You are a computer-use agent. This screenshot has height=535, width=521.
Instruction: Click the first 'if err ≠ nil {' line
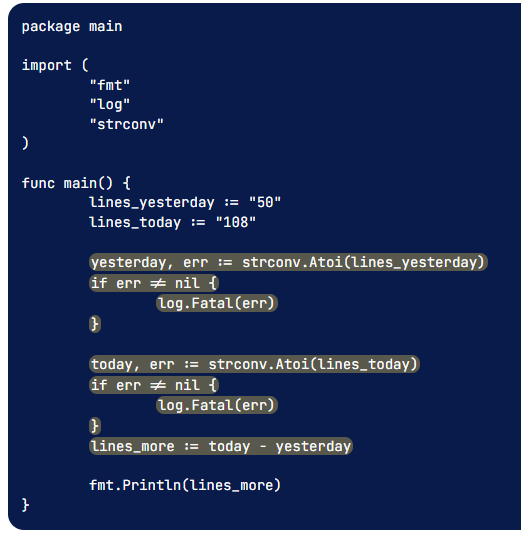[154, 283]
